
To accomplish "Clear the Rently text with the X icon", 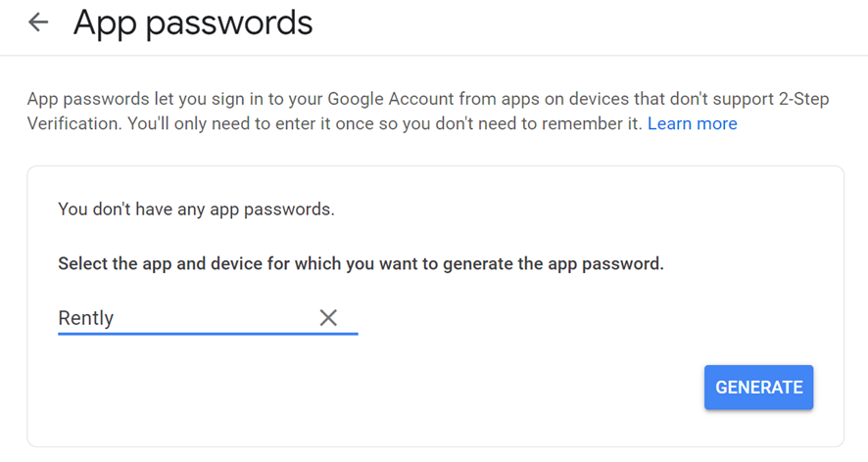I will click(328, 317).
